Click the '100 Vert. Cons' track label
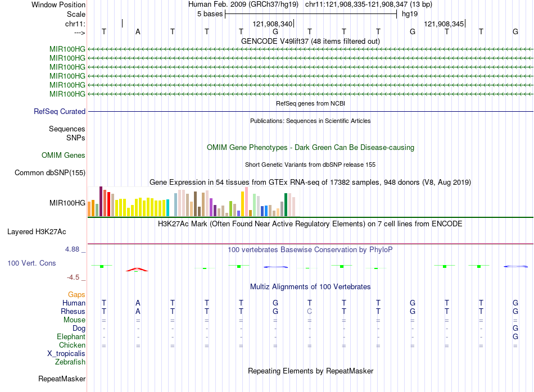The image size is (534, 392). [x=31, y=263]
